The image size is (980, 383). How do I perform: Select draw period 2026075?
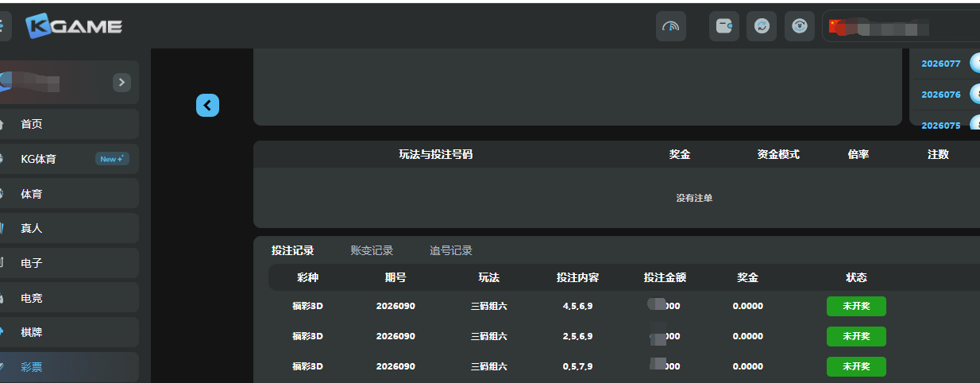point(940,126)
